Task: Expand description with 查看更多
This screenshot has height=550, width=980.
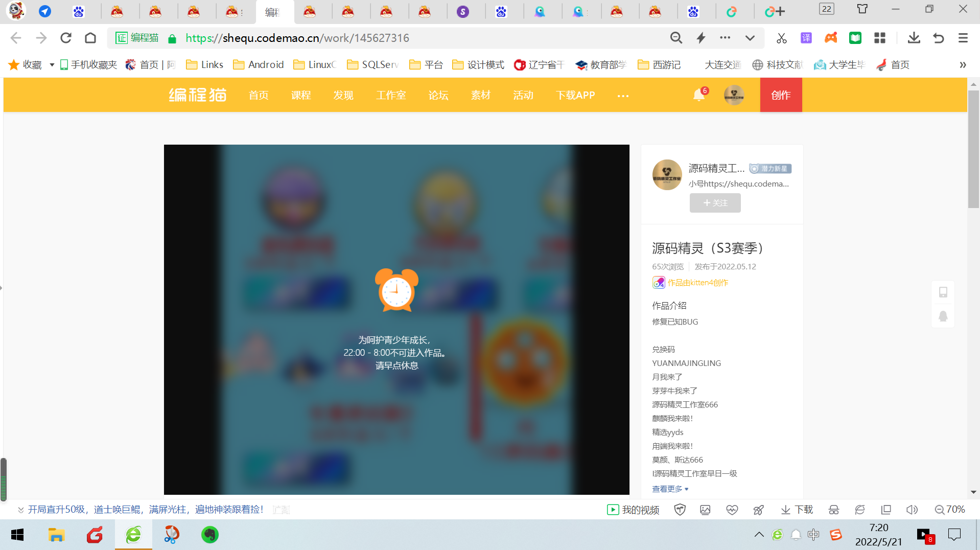Action: pos(670,489)
